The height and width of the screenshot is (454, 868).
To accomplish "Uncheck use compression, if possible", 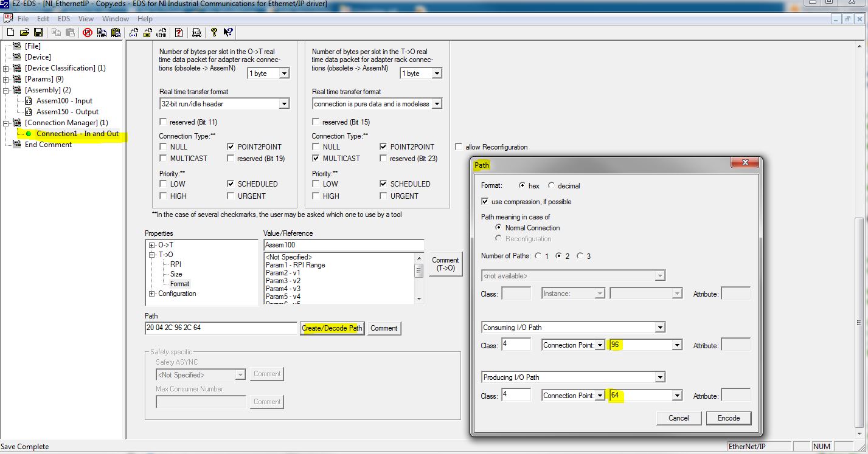I will [x=485, y=201].
